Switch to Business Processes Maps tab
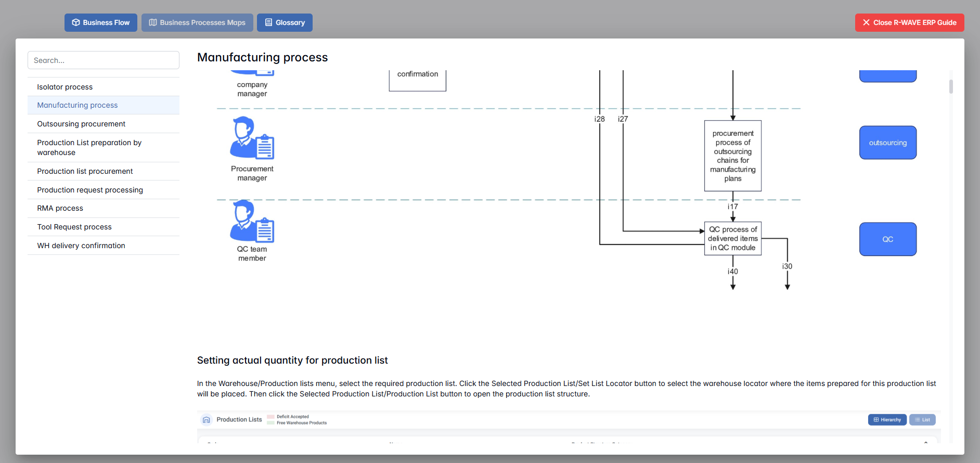The width and height of the screenshot is (980, 463). [197, 23]
